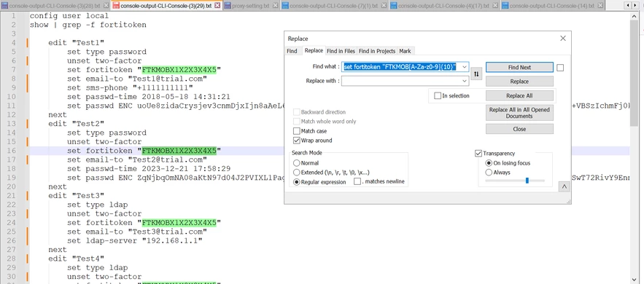Click the red unsaved icon on (3)(29).txt tab

(x=115, y=6)
